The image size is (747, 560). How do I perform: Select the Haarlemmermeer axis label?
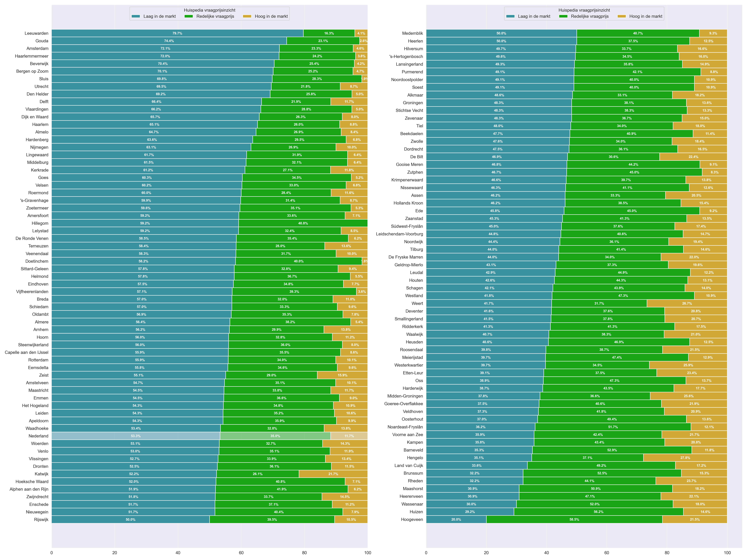(x=32, y=56)
